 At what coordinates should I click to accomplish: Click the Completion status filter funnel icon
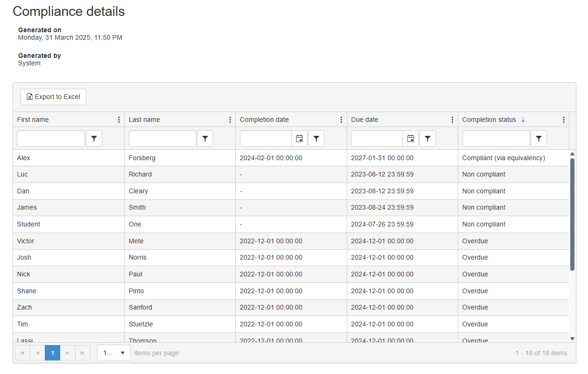click(x=539, y=139)
